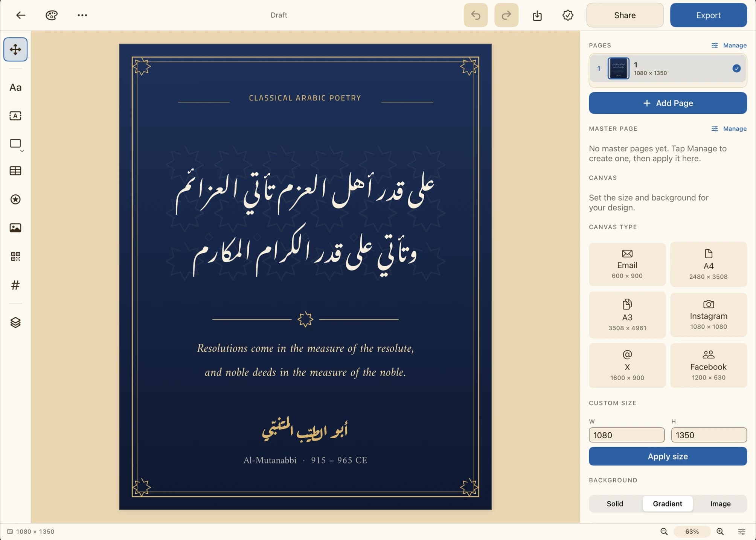Share the design
This screenshot has height=540, width=756.
(x=625, y=15)
